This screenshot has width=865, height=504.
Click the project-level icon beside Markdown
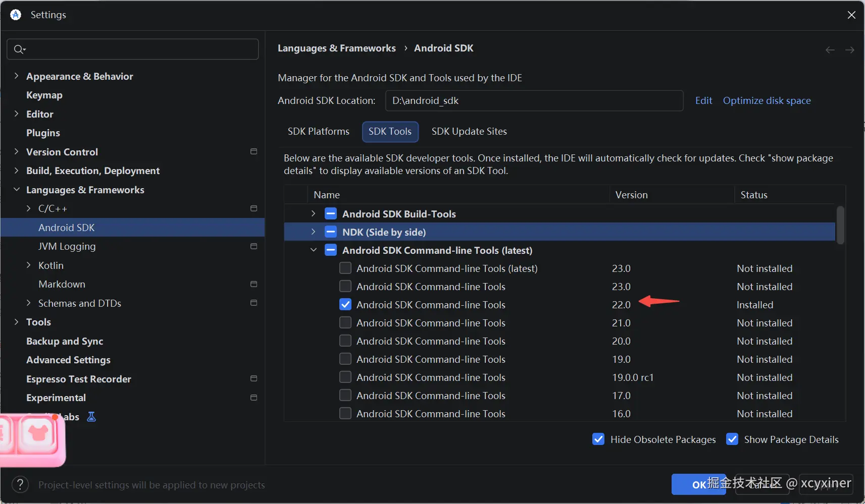tap(254, 284)
